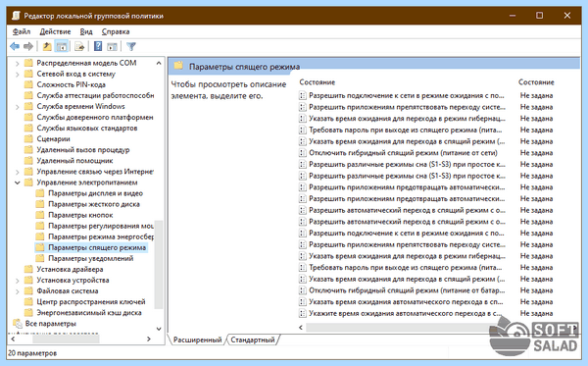Select Службы доверенного платформен folder
Image resolution: width=588 pixels, height=366 pixels.
click(95, 118)
